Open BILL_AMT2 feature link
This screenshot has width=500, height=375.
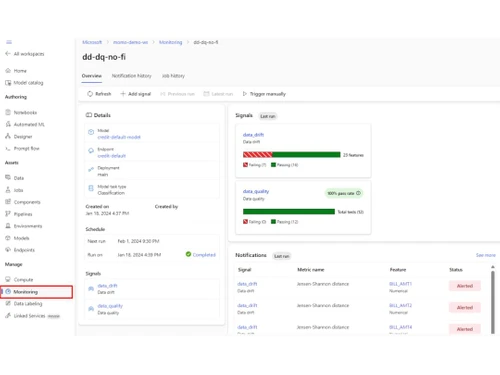pyautogui.click(x=401, y=305)
